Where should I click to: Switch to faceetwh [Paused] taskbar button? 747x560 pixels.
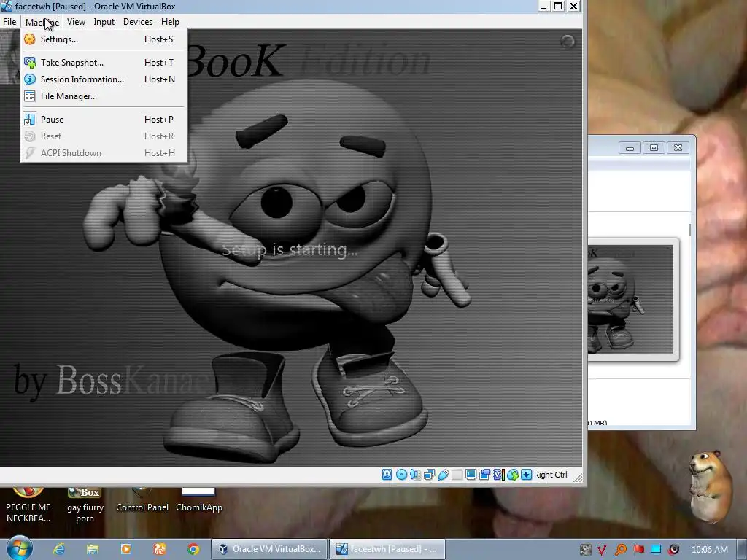[387, 549]
